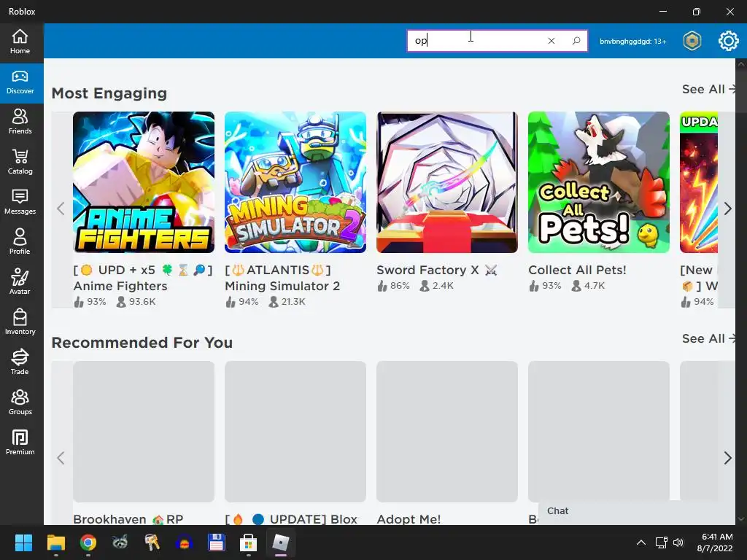Click the search magnifier icon
Screen dimensions: 747x560
pos(576,41)
